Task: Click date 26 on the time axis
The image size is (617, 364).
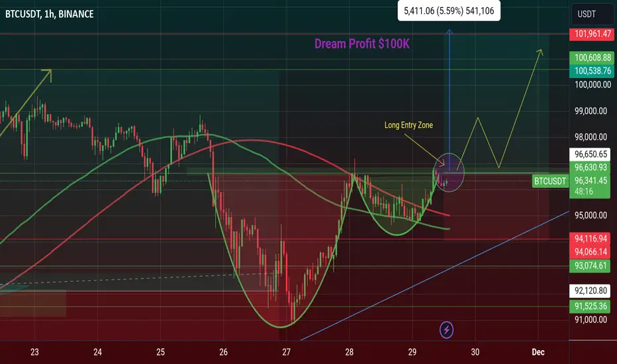Action: [x=224, y=352]
